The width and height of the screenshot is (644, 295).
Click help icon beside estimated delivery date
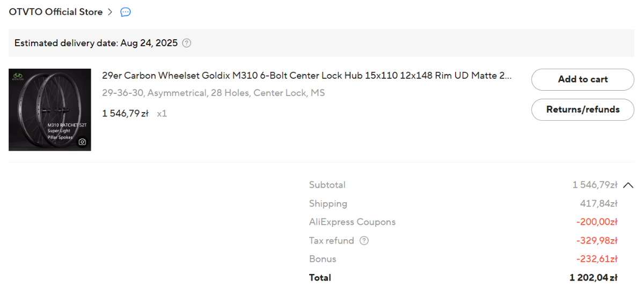tap(187, 43)
